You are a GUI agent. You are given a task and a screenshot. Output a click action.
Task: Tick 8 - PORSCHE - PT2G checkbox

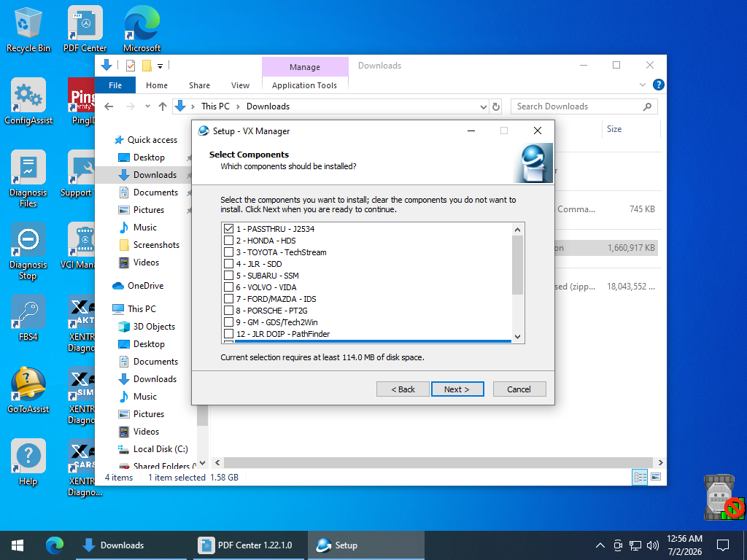[228, 311]
